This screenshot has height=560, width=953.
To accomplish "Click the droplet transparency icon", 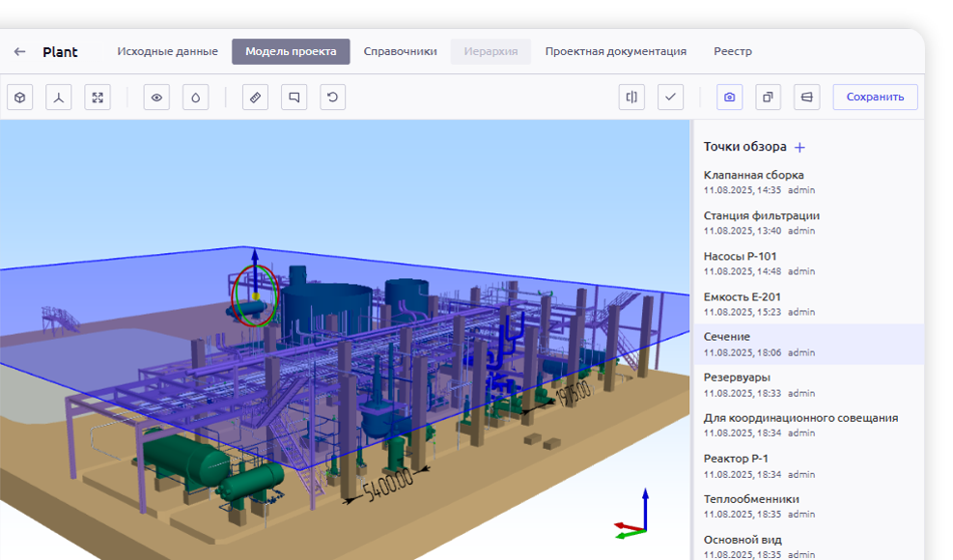I will pos(196,98).
